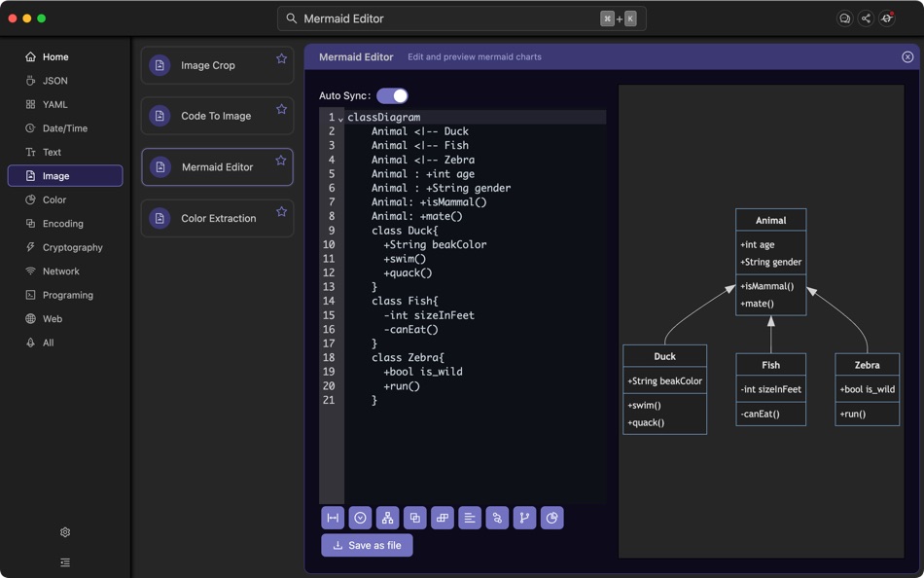Favorite the Image Crop tool star
The height and width of the screenshot is (578, 924).
point(282,58)
